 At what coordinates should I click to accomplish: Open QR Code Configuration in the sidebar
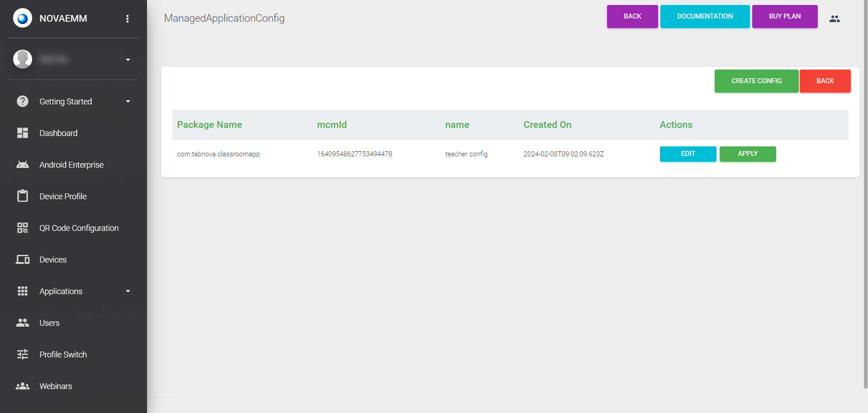coord(79,228)
